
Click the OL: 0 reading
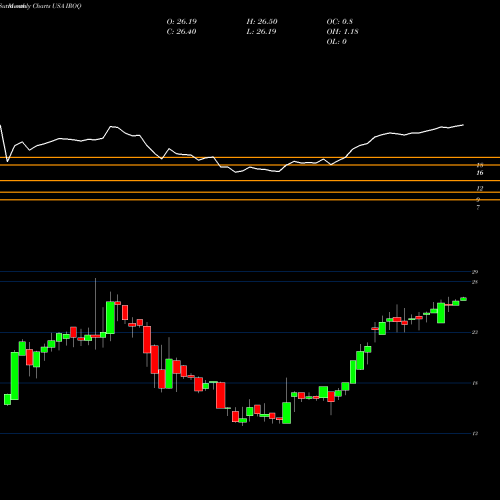(x=336, y=42)
